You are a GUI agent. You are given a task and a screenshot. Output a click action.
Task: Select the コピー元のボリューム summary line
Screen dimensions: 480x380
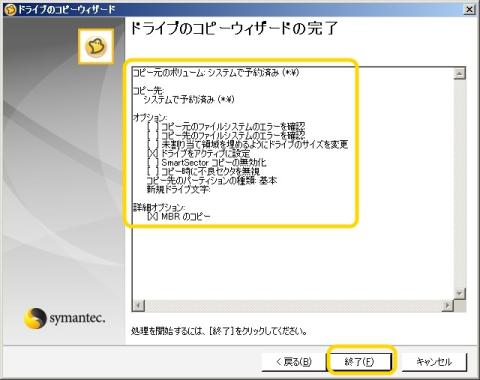click(x=216, y=73)
